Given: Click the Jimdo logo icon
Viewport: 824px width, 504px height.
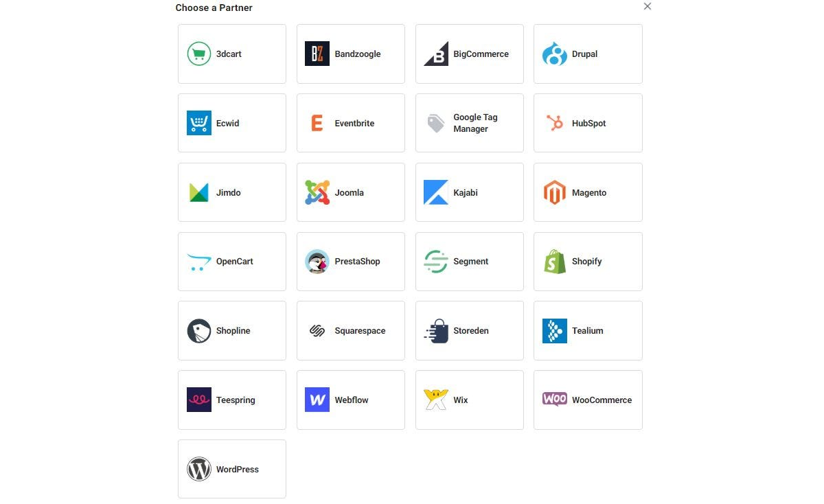Looking at the screenshot, I should (x=199, y=192).
